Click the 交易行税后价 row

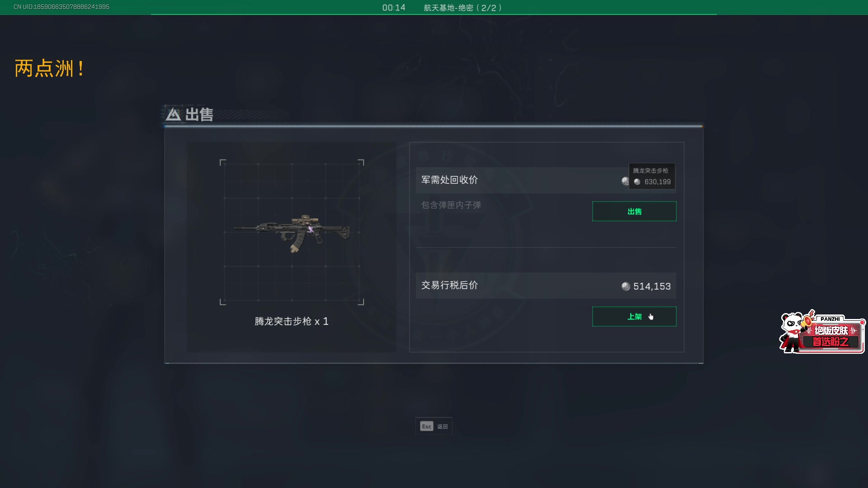coord(546,285)
